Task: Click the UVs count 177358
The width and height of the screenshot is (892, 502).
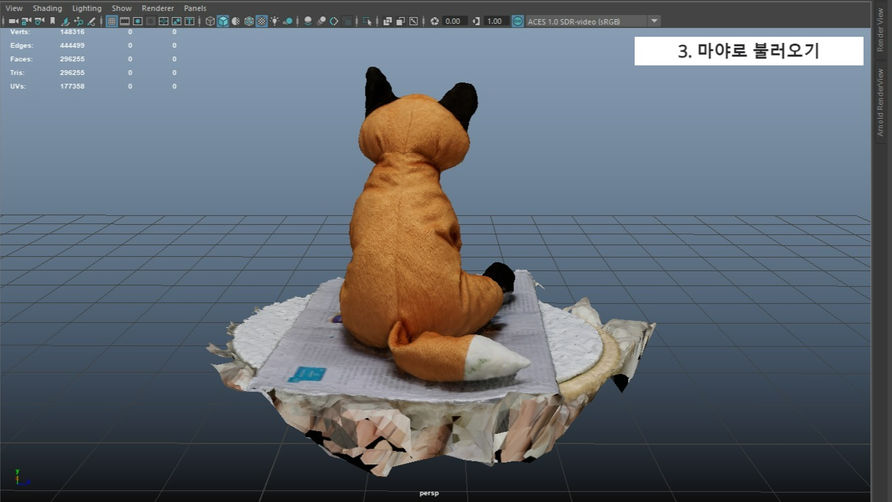Action: [72, 87]
